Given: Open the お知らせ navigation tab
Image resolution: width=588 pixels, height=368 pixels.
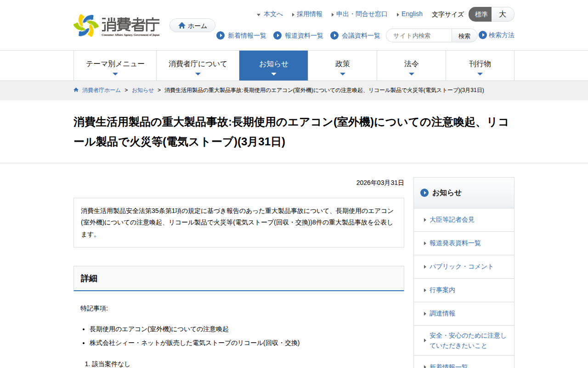Looking at the screenshot, I should pos(274,66).
